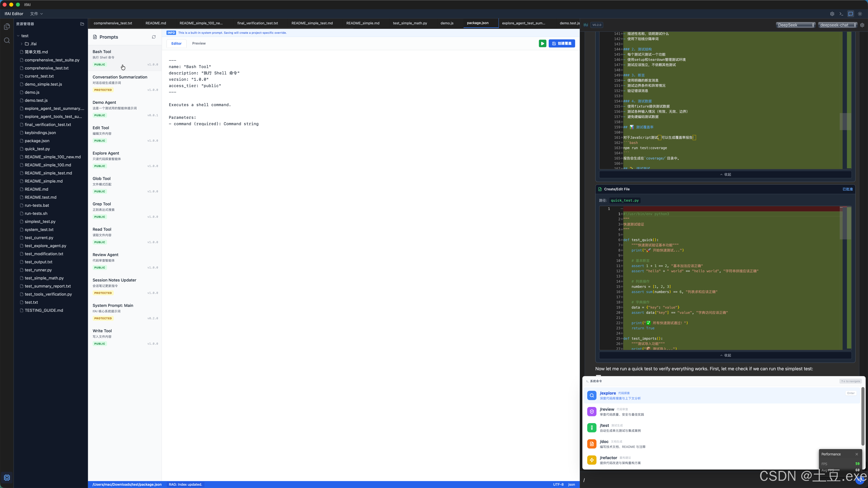Open the file explorer sidebar icon
The image size is (868, 488).
click(7, 27)
